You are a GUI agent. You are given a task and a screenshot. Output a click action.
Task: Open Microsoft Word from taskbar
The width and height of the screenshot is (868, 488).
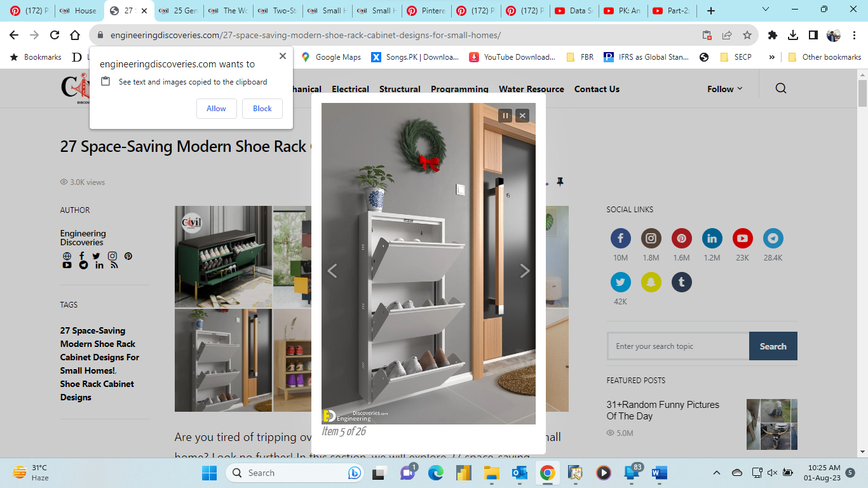(x=658, y=473)
